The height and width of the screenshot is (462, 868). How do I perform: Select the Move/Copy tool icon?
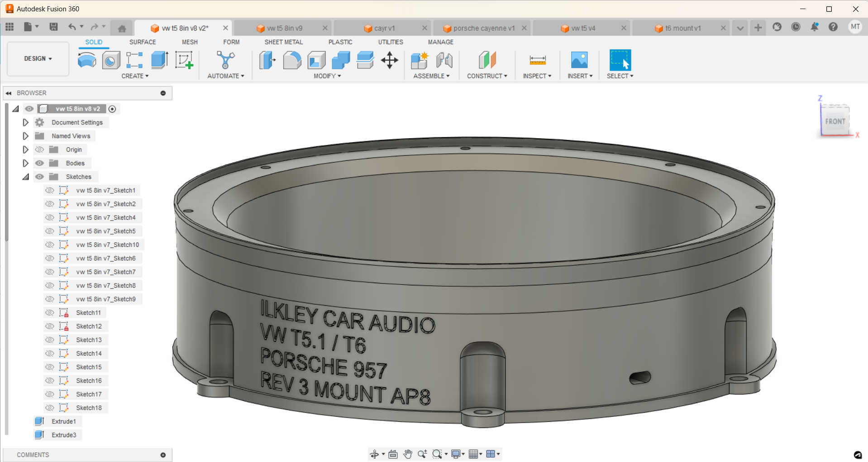pos(390,60)
